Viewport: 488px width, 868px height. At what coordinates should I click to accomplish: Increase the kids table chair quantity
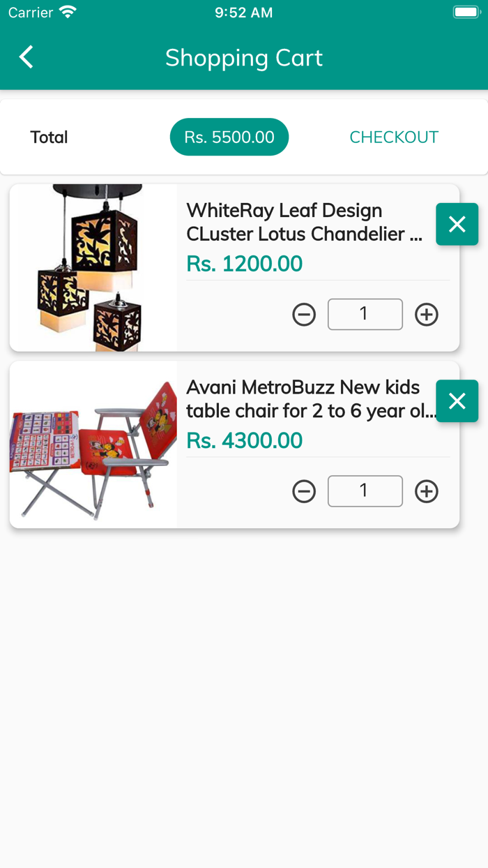click(427, 491)
